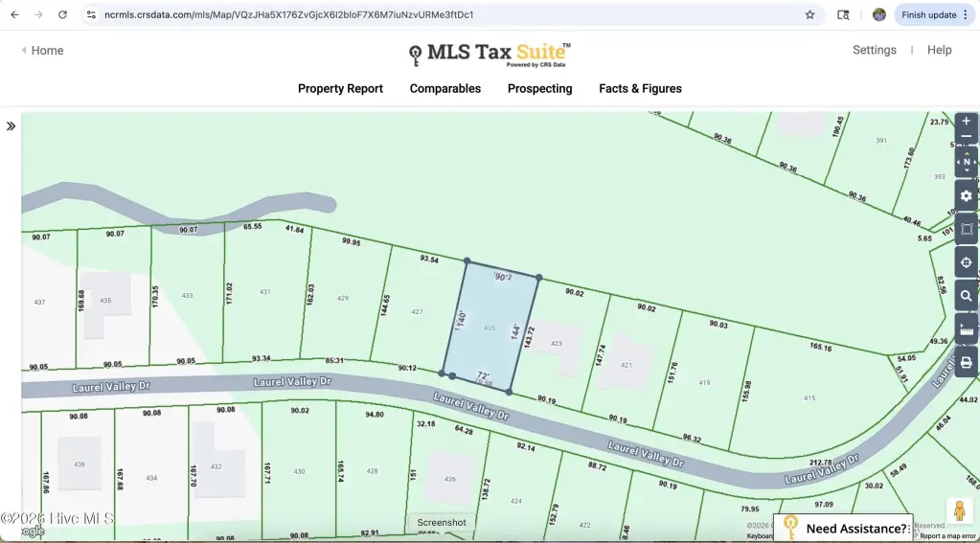The image size is (980, 543).
Task: Open the Need Assistance chat box
Action: tap(844, 528)
